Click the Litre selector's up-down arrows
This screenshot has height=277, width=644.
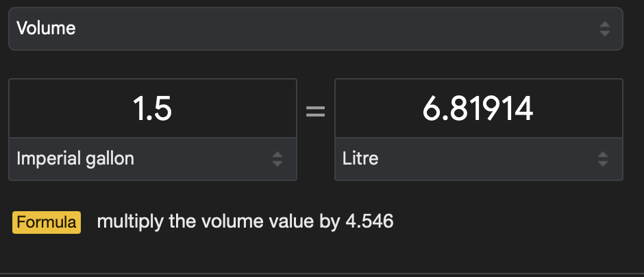(x=602, y=160)
